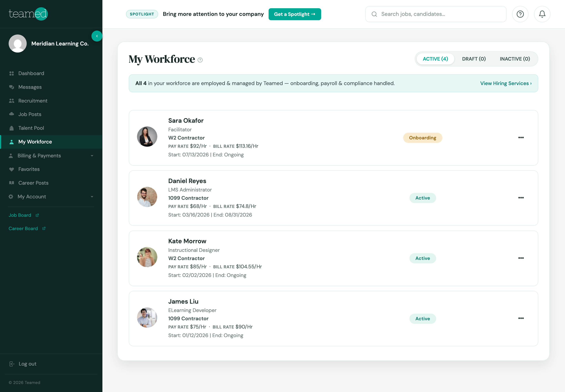Screen dimensions: 565x392
Task: Open Recruitment in the sidebar
Action: pos(51,101)
